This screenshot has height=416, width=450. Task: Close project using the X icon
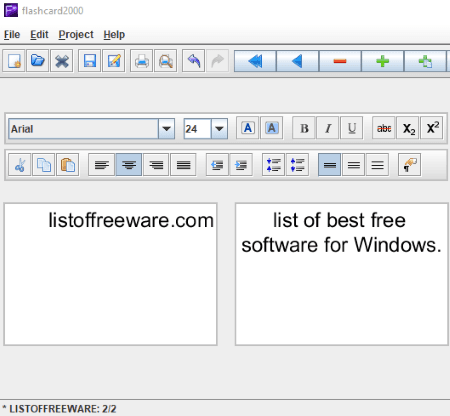(x=62, y=61)
